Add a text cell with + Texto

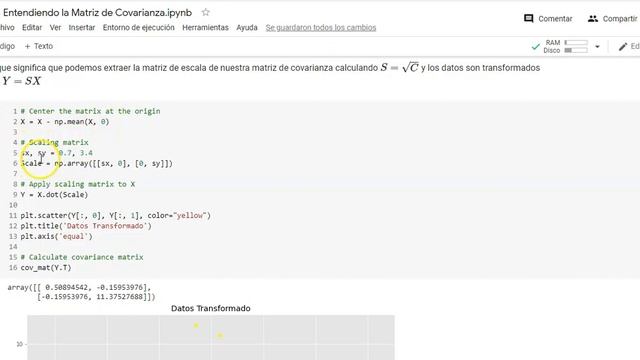(x=39, y=46)
